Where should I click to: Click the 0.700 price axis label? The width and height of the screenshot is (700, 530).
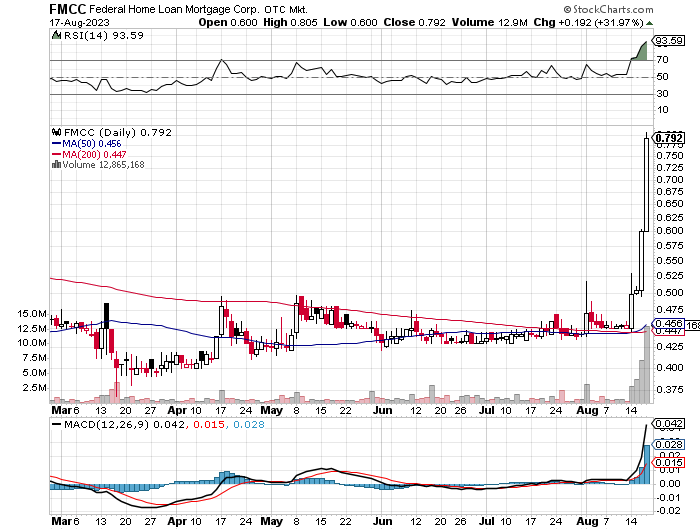click(x=670, y=180)
